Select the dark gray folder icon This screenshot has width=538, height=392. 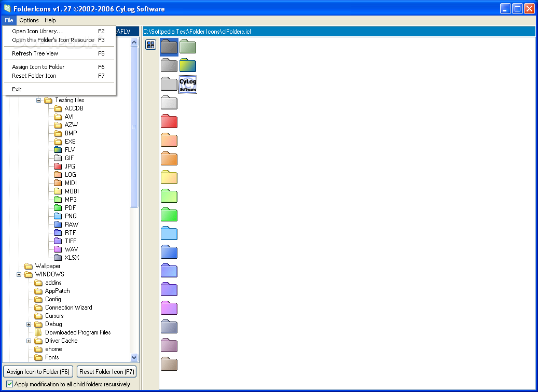tap(169, 47)
